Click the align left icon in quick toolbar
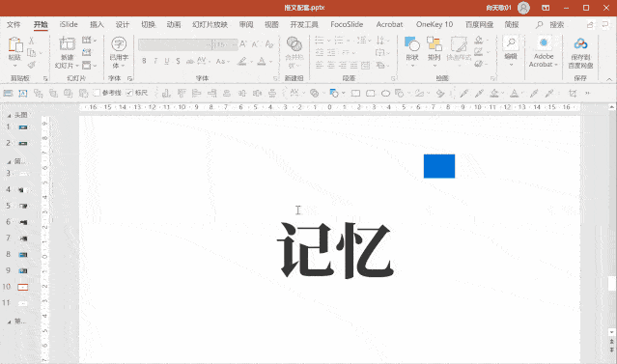Viewport: 617px width, 364px height. tap(196, 94)
